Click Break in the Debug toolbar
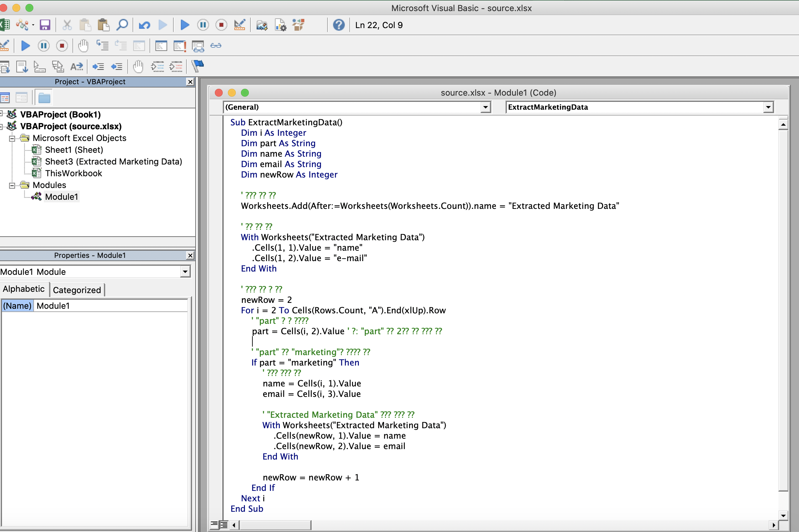The width and height of the screenshot is (799, 532). 44,45
